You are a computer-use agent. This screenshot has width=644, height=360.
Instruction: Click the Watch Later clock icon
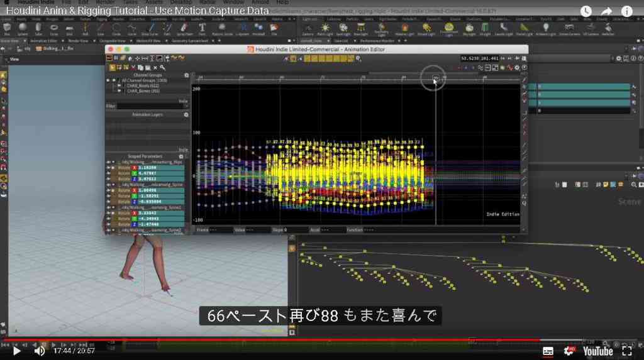[586, 11]
